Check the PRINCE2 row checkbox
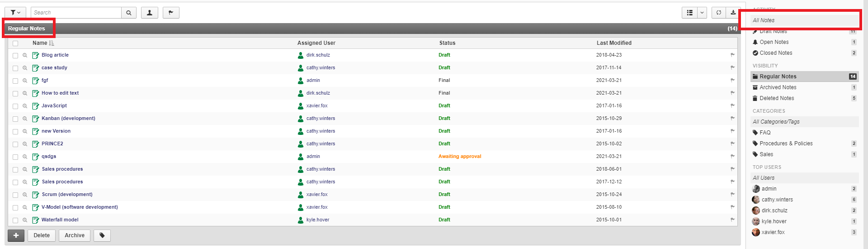Screen dimensions: 868x249 tap(15, 144)
